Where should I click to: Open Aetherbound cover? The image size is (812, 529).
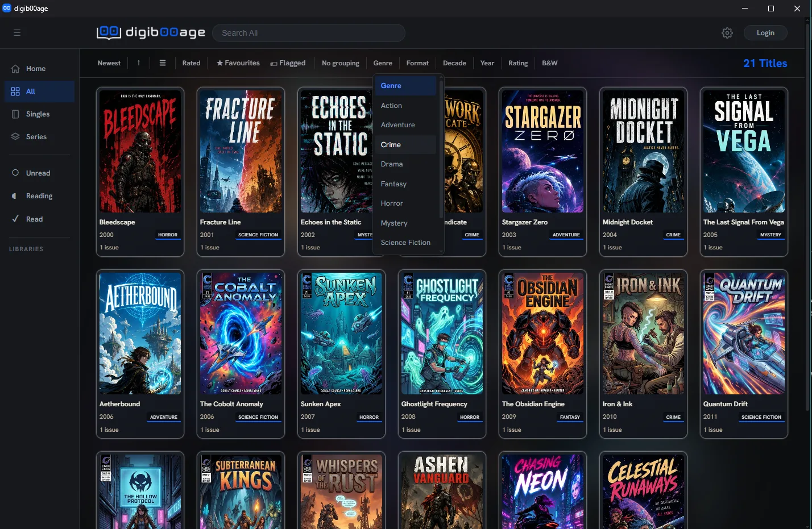(x=140, y=334)
